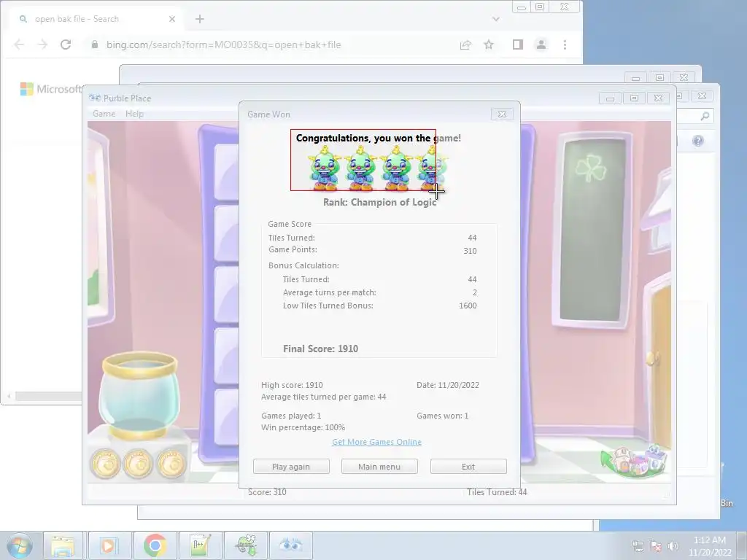Click the second gold sneak peek coin
The width and height of the screenshot is (747, 560).
coord(138,463)
